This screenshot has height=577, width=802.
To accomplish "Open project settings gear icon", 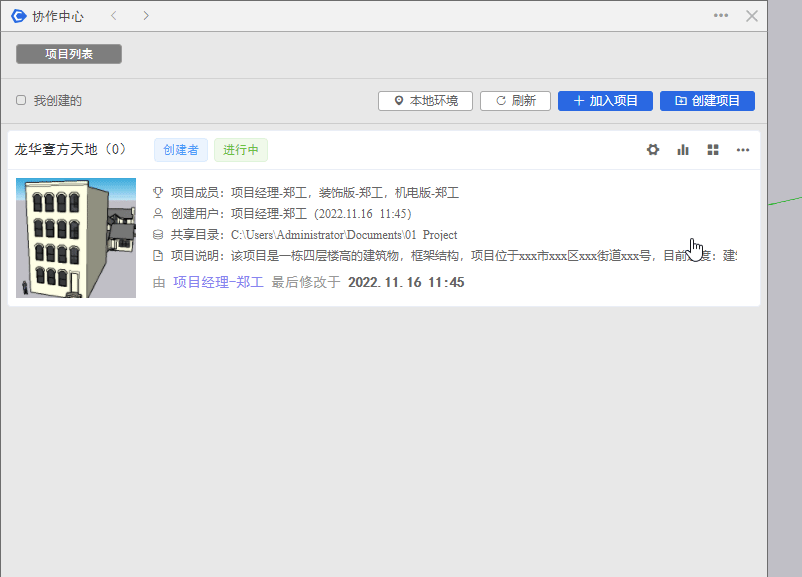I will tap(653, 150).
